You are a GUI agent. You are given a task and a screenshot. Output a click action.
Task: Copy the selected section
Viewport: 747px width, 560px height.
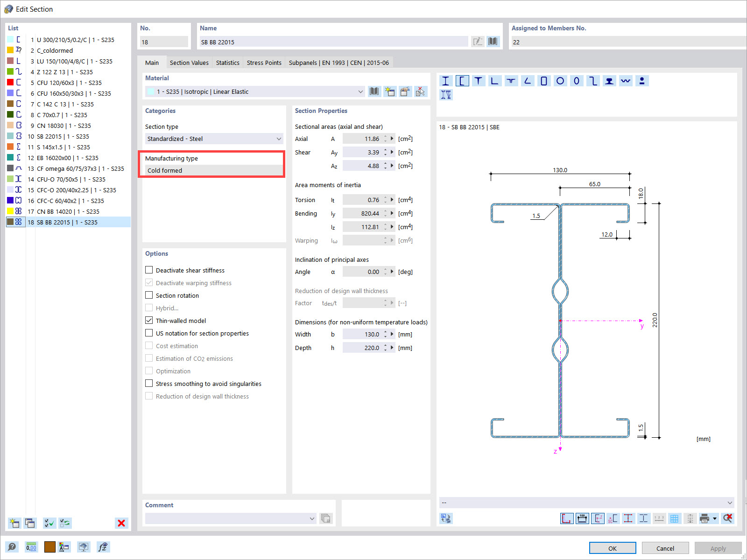[30, 523]
